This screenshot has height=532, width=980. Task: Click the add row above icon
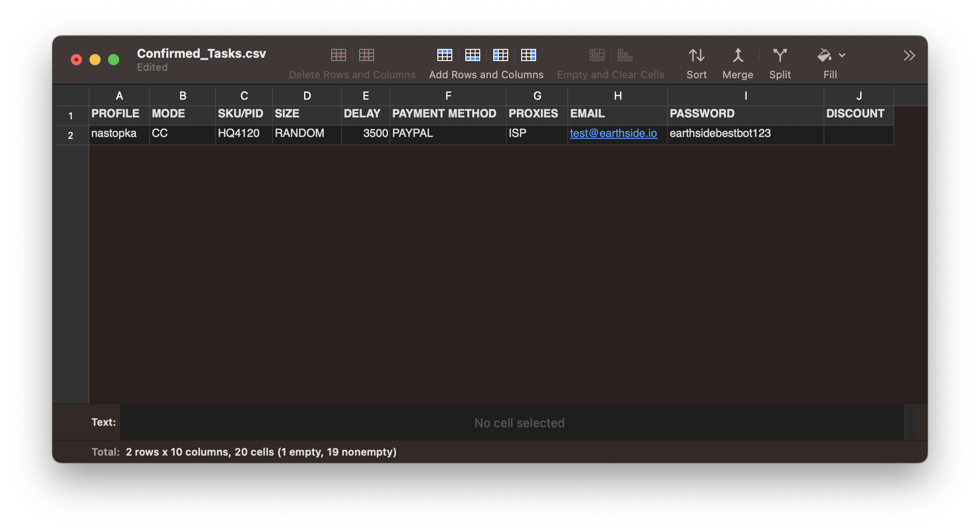(x=445, y=55)
